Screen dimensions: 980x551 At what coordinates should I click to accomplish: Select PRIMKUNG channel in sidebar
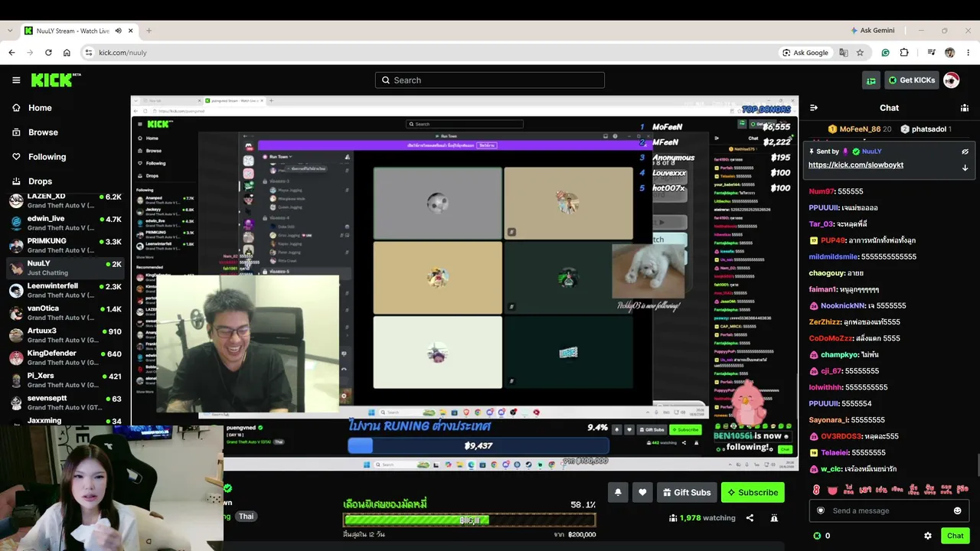[x=65, y=246]
